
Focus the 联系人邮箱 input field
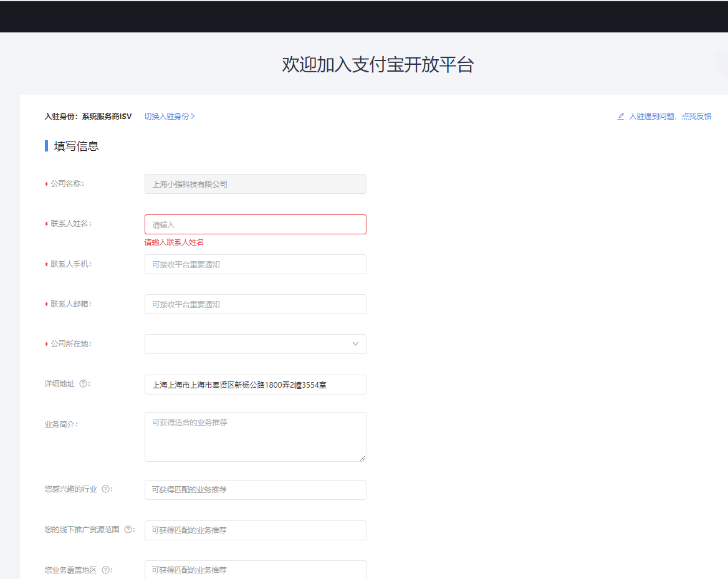[x=256, y=304]
